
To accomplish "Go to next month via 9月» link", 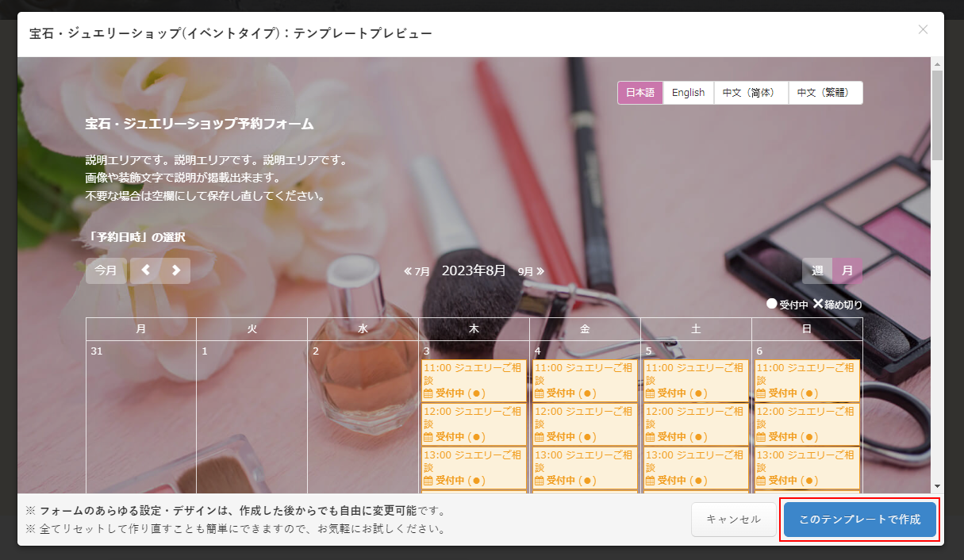I will (531, 271).
